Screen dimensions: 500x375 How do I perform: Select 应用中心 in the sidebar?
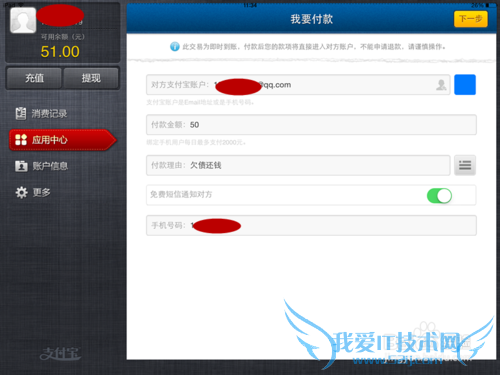[x=63, y=140]
